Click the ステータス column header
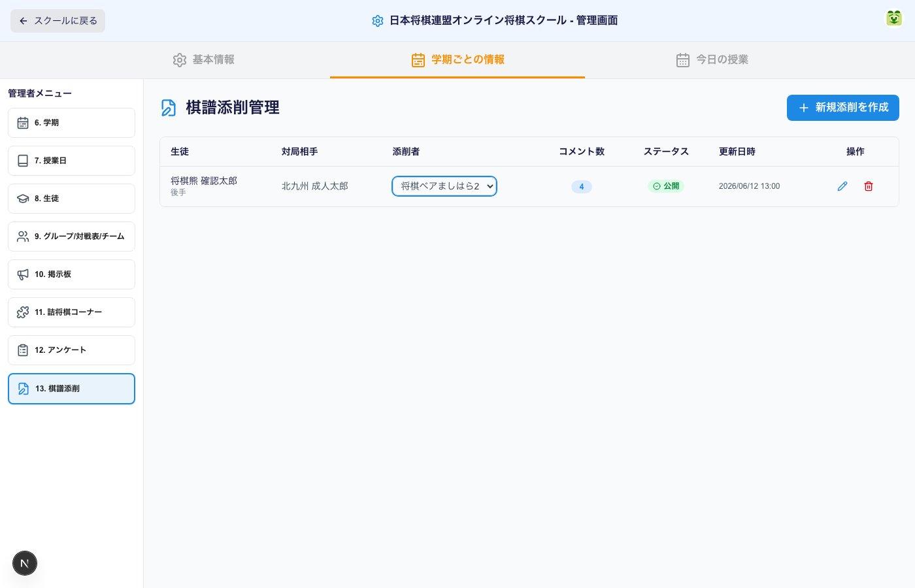 (666, 152)
